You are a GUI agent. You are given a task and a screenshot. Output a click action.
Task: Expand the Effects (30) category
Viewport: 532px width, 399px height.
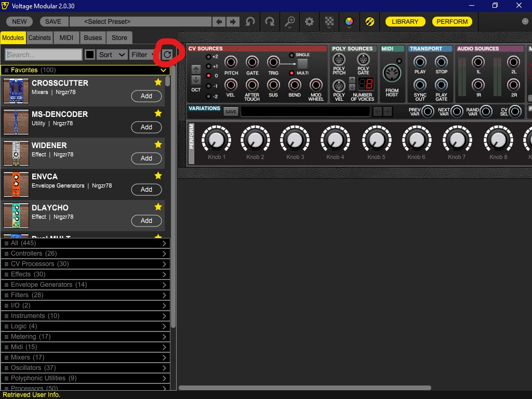pyautogui.click(x=86, y=274)
